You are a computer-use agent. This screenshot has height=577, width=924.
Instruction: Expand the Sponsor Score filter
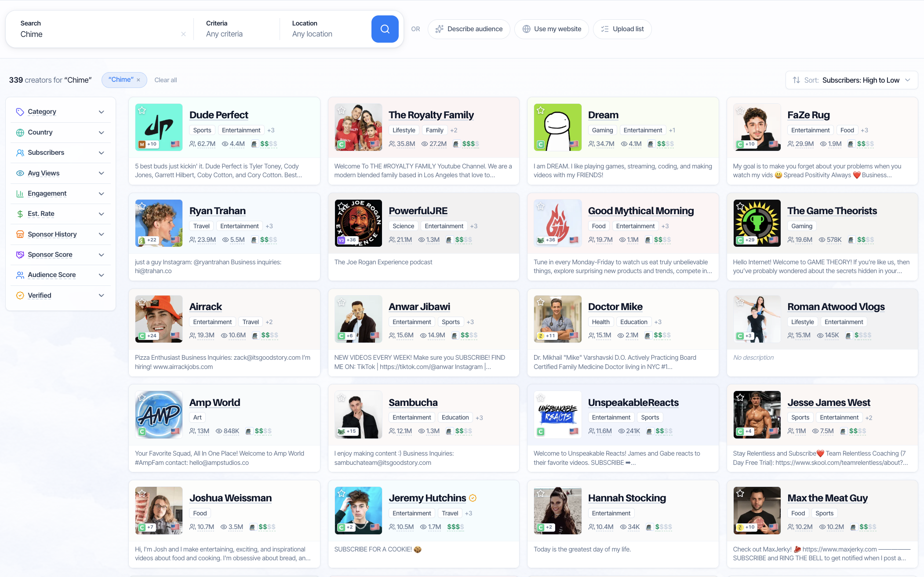pos(61,255)
